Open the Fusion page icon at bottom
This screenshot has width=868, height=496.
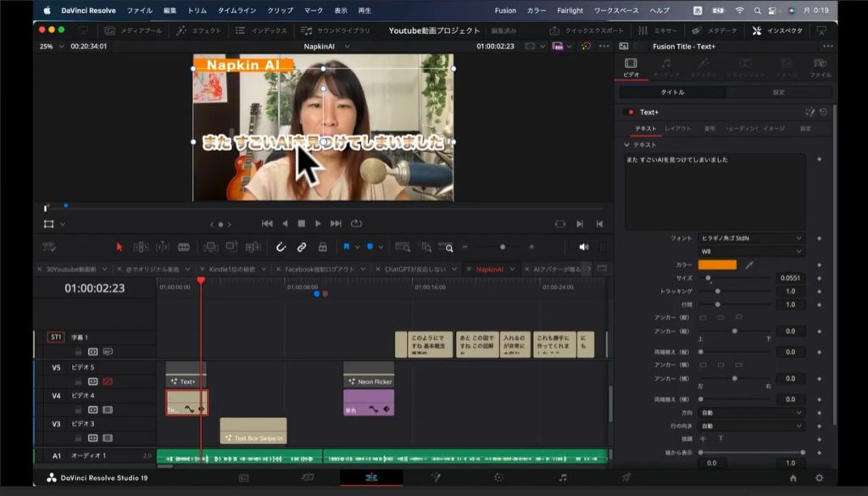[435, 478]
